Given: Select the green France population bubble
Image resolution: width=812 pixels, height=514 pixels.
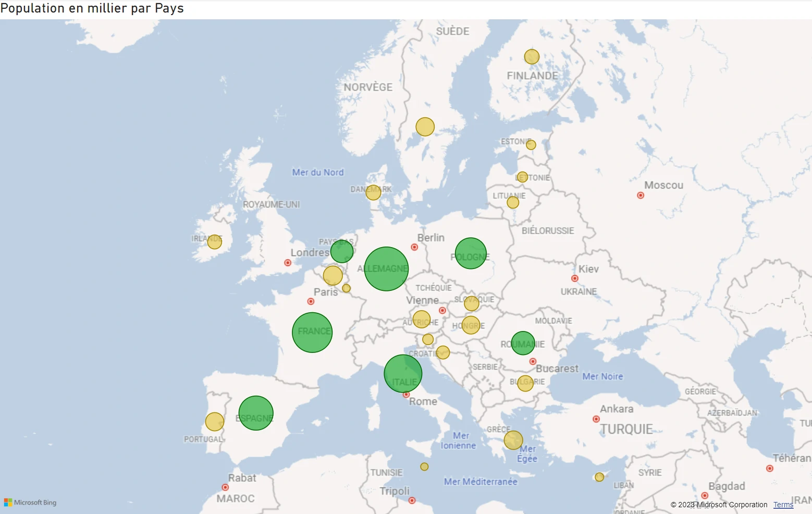Looking at the screenshot, I should 312,332.
